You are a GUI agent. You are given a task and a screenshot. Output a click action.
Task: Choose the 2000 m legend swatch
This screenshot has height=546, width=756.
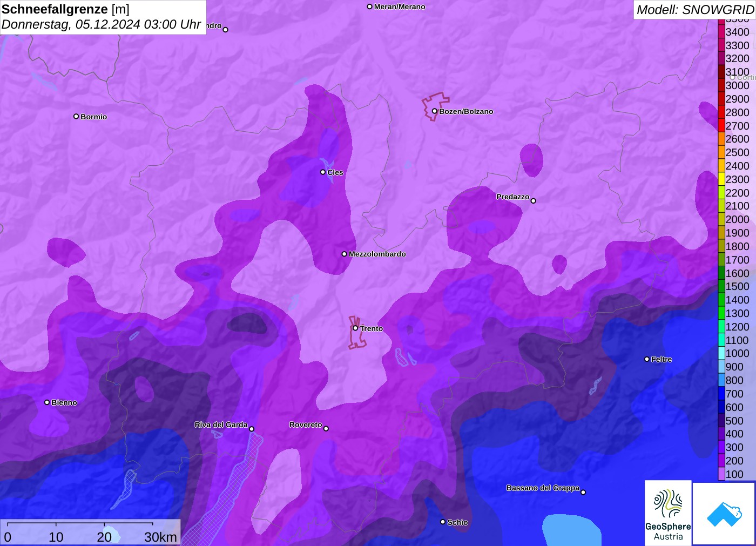721,219
